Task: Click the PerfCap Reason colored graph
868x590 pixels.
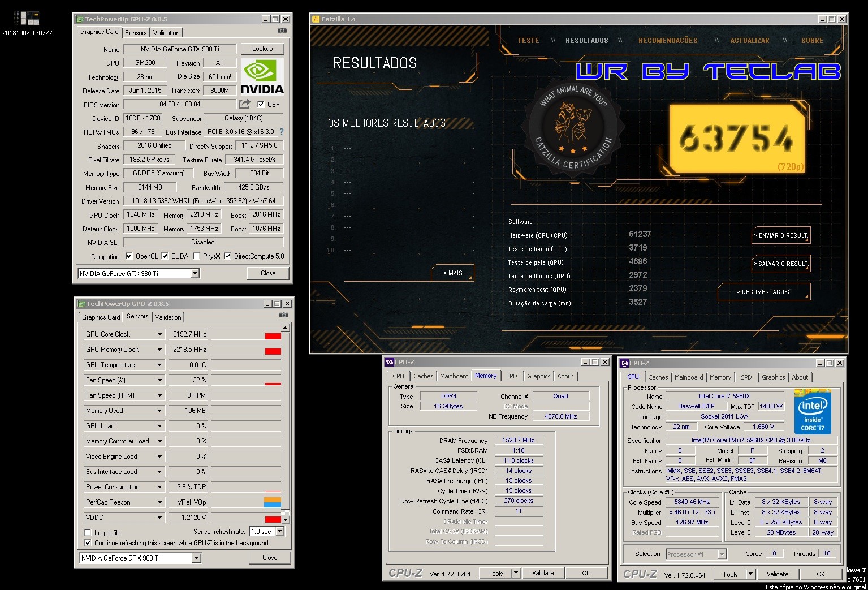Action: [273, 502]
